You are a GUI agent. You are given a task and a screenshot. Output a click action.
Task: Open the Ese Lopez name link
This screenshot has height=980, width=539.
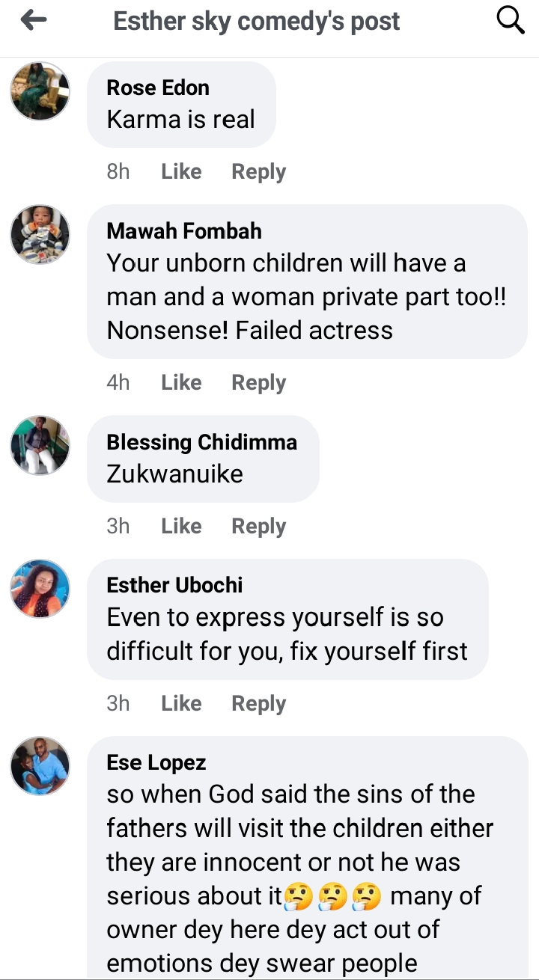pyautogui.click(x=156, y=763)
